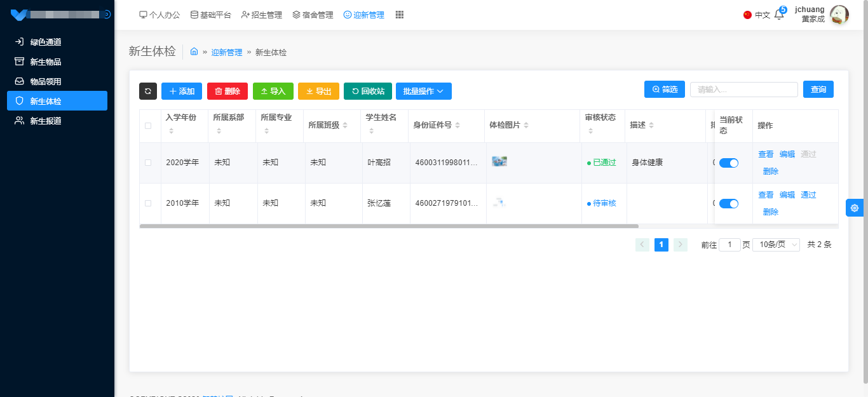Screen dimensions: 868x397
Task: Click 查看 link for 叶高招
Action: click(x=766, y=154)
